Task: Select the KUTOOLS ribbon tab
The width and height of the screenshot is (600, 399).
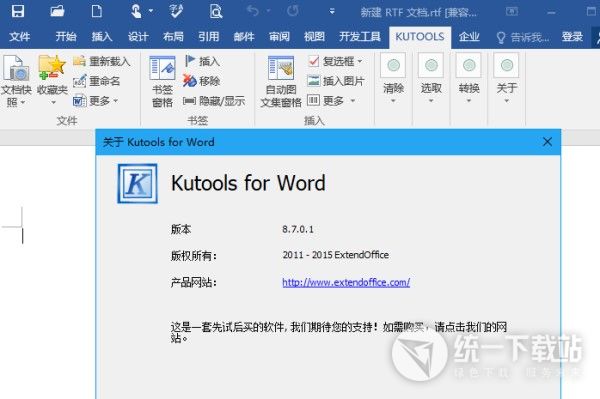Action: pyautogui.click(x=420, y=37)
